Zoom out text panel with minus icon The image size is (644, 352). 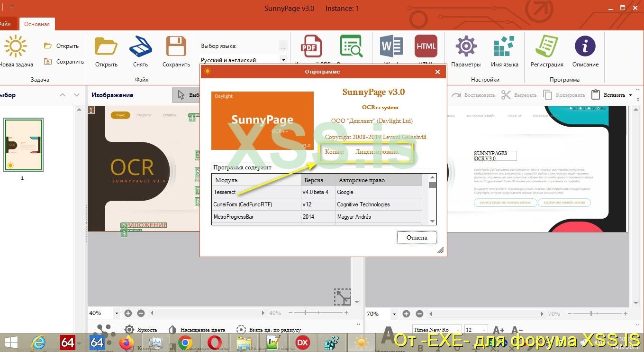(x=419, y=314)
